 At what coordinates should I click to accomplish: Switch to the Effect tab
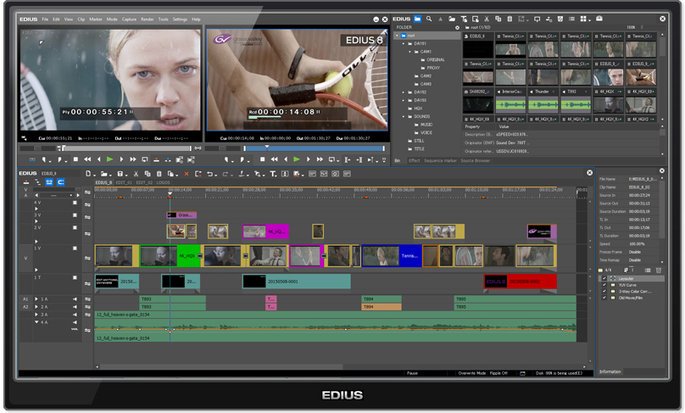pos(414,160)
